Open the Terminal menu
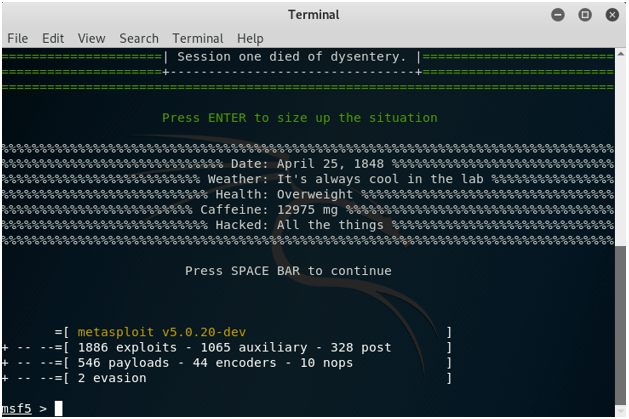629x419 pixels. tap(197, 38)
